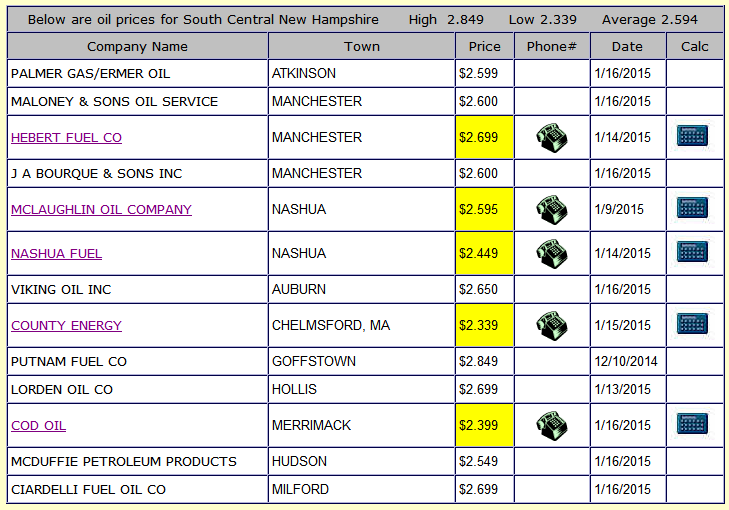Click the MILFORD town cell
The image size is (729, 510).
(x=361, y=489)
